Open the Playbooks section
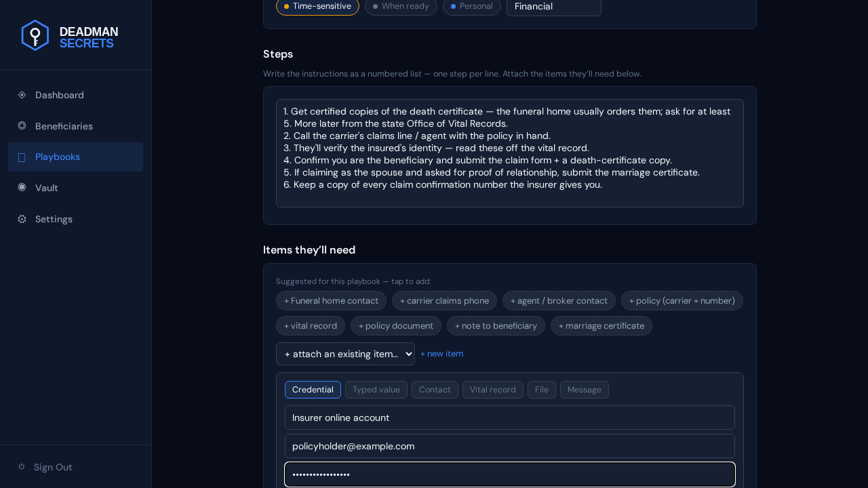The width and height of the screenshot is (868, 488). tap(75, 157)
